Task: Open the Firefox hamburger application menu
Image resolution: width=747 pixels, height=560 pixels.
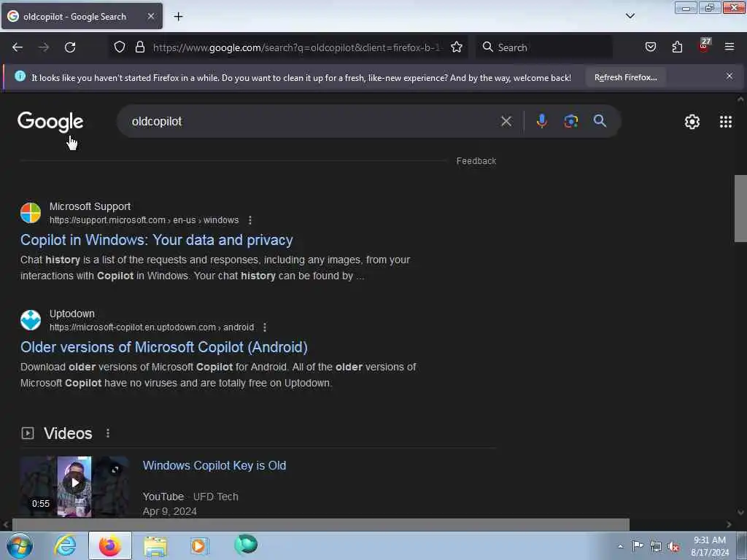Action: pos(729,47)
